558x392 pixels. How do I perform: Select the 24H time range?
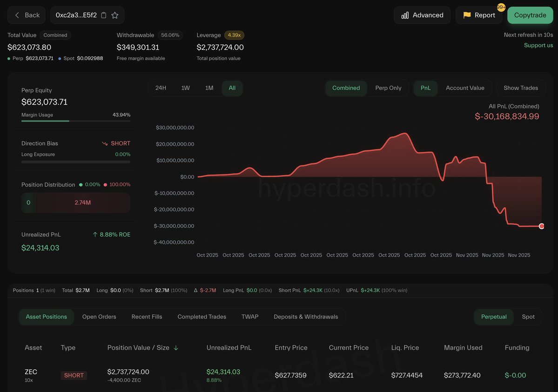[x=161, y=88]
